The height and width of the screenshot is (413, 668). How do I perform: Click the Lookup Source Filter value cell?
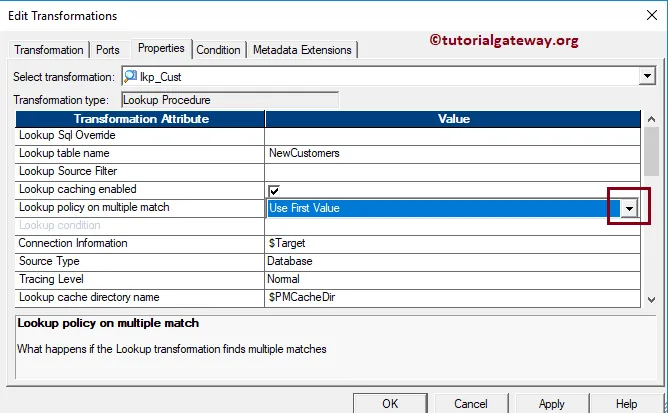(x=452, y=171)
